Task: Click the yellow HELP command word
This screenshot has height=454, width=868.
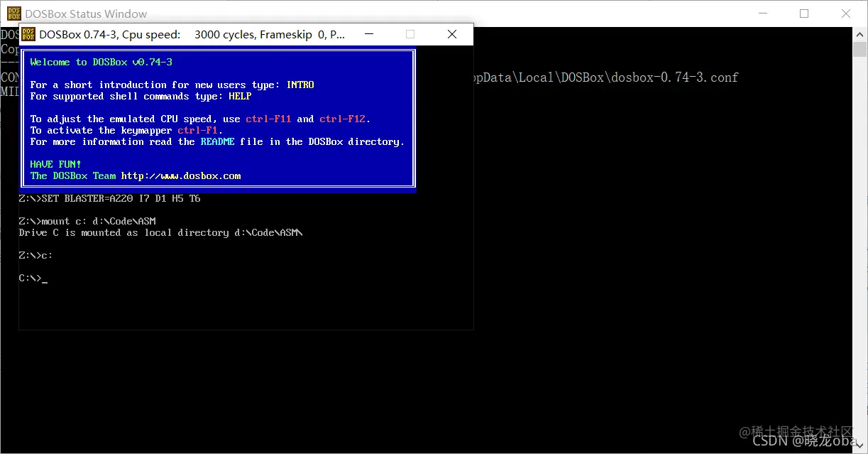Action: 240,96
